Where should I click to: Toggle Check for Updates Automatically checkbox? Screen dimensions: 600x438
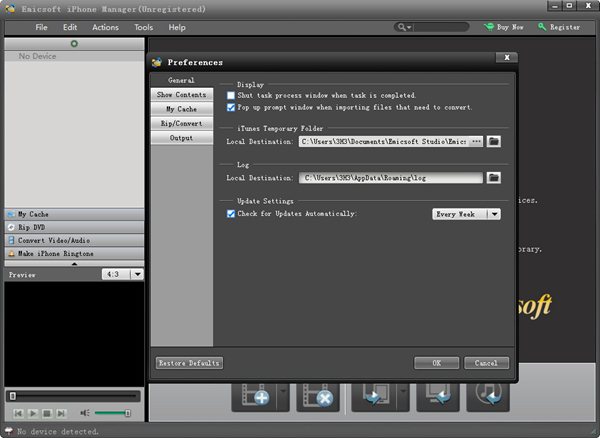231,214
